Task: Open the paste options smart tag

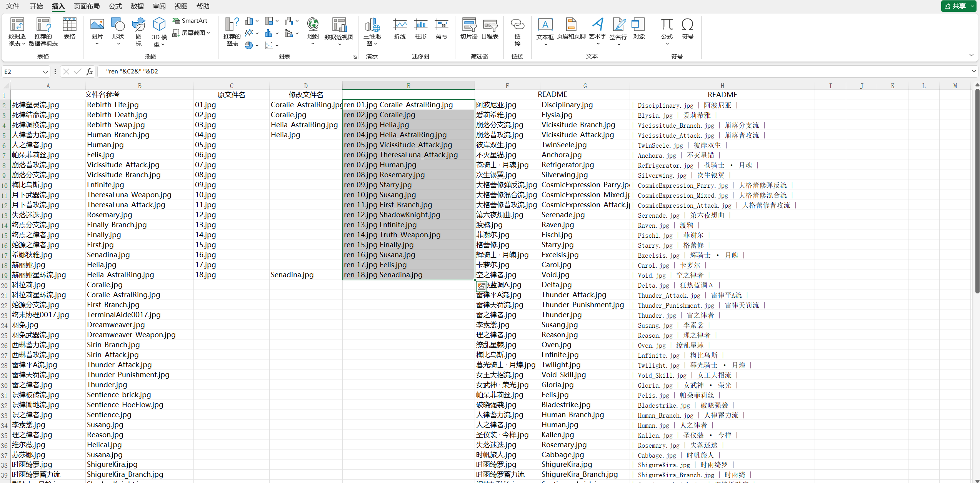Action: [x=481, y=286]
